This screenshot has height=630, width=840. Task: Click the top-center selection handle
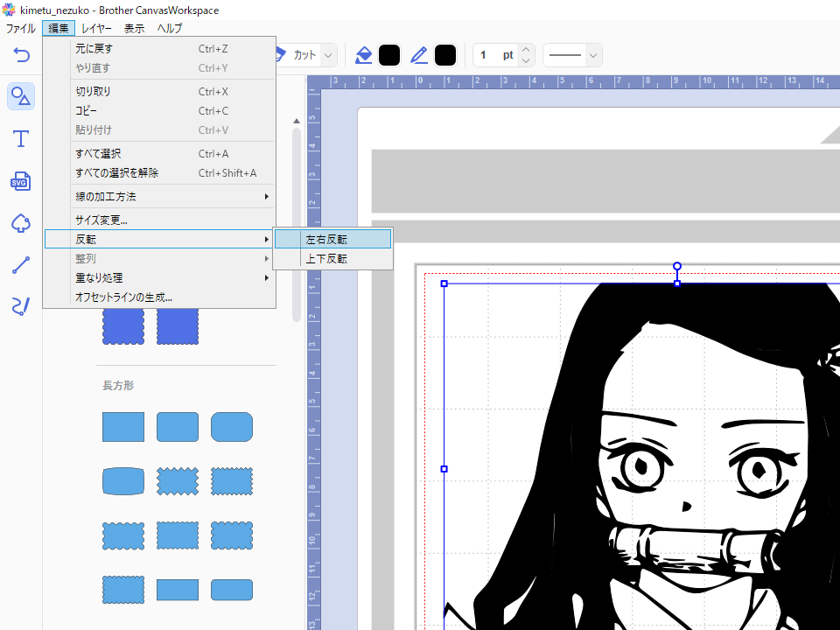click(x=677, y=283)
